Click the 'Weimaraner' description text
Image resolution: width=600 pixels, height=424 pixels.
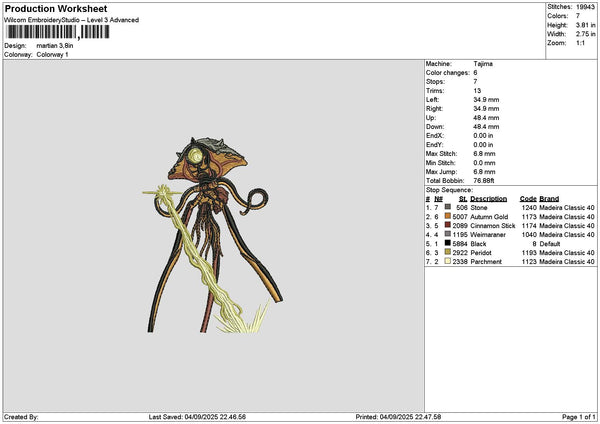488,235
